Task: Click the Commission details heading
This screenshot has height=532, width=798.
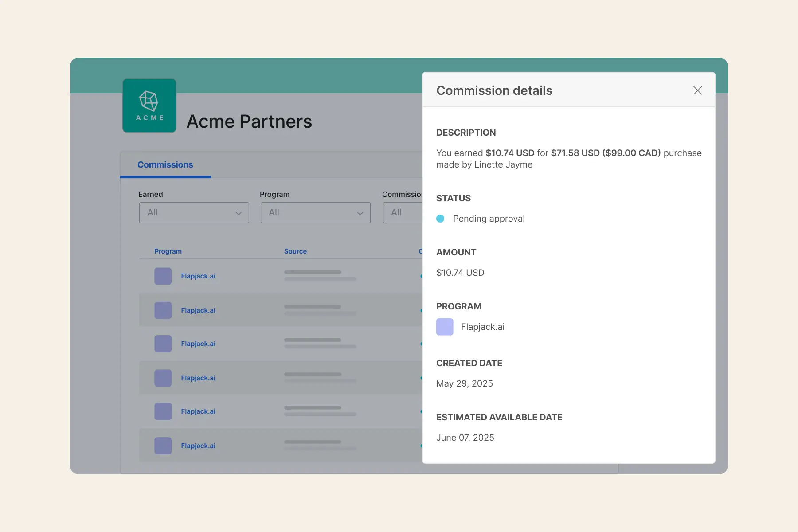Action: point(494,90)
